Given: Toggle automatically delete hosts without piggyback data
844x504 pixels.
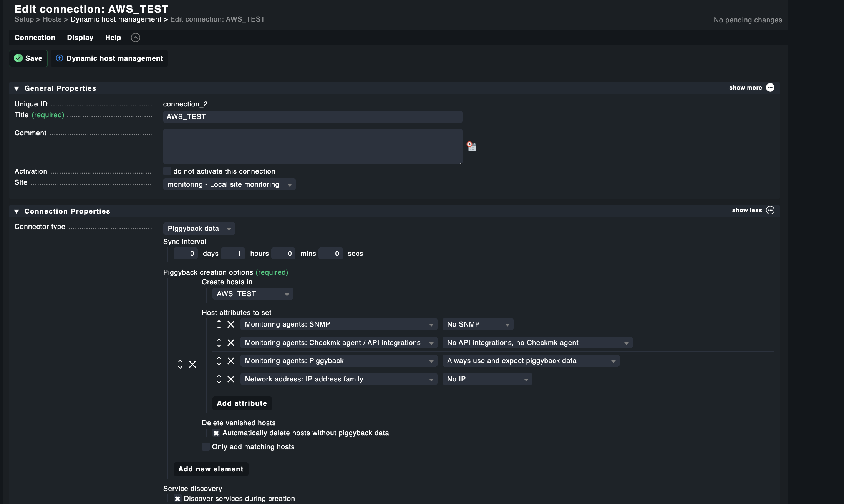Looking at the screenshot, I should [216, 433].
